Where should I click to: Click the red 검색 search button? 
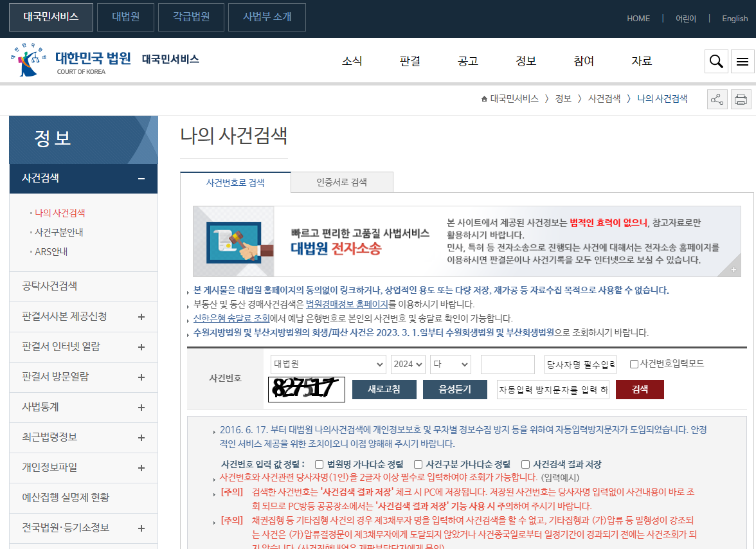point(640,389)
